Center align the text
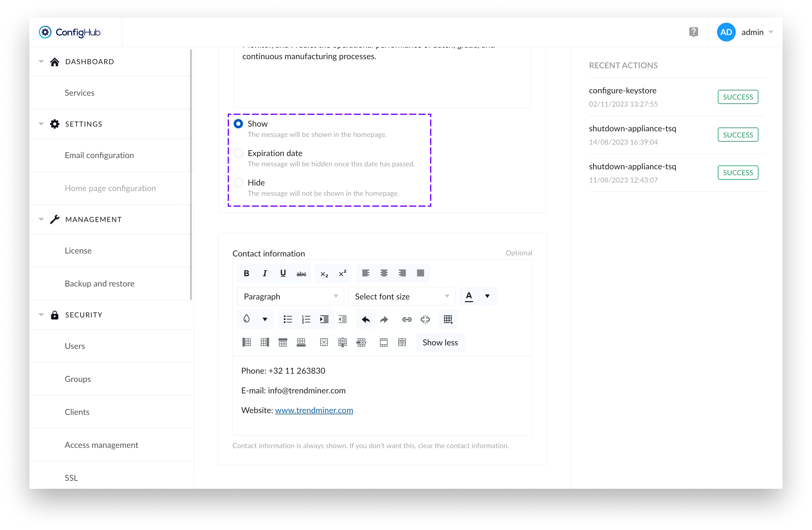The width and height of the screenshot is (812, 530). point(384,273)
